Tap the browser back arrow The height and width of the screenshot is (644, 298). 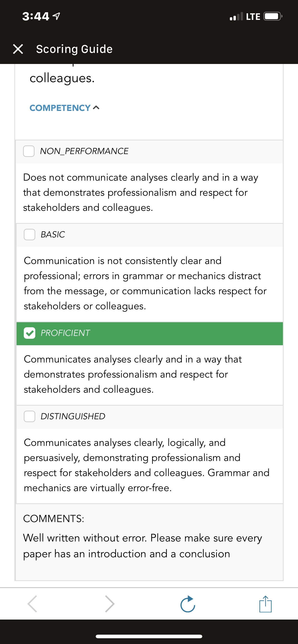point(33,604)
